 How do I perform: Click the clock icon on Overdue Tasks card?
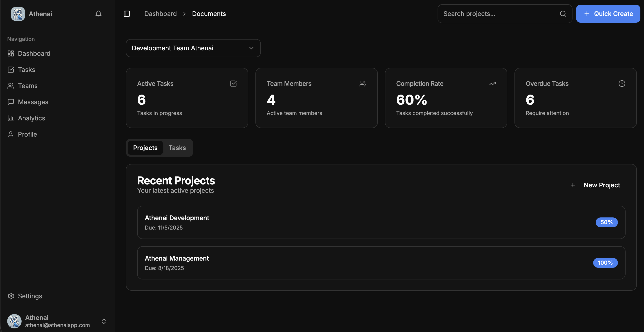point(622,83)
